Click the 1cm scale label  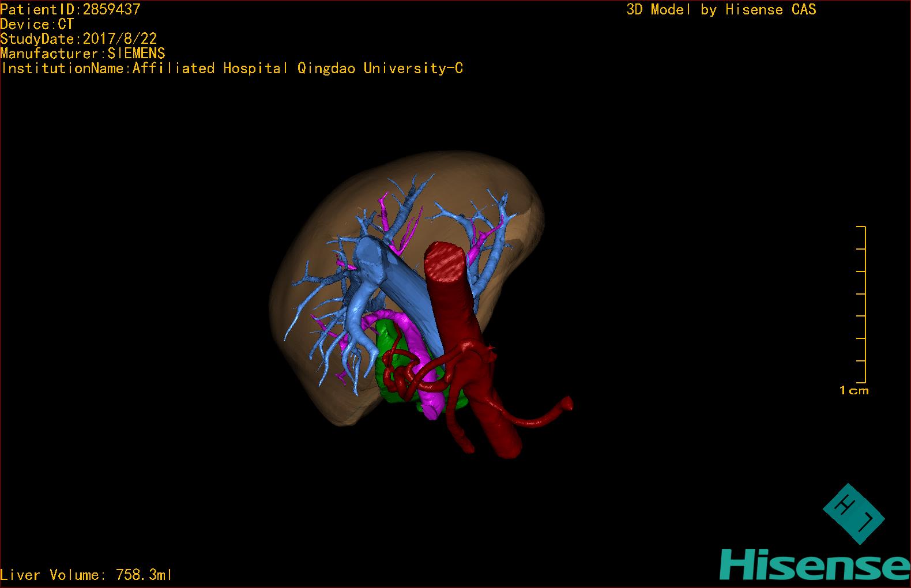point(854,391)
